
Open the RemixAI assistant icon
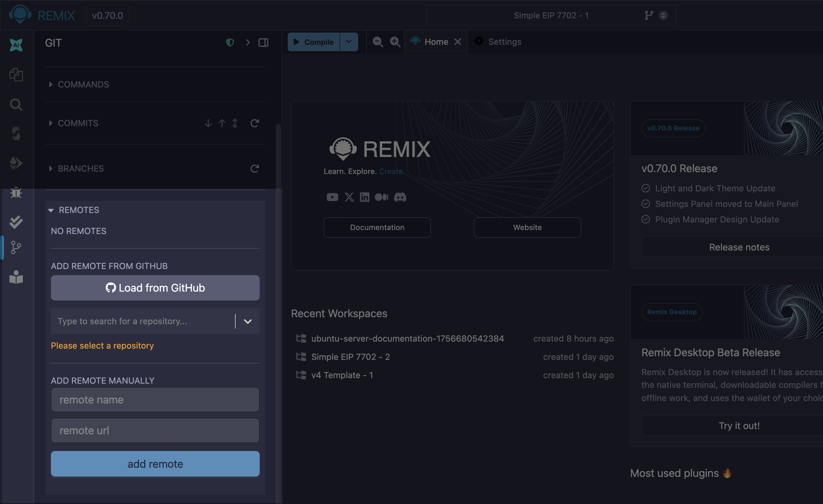coord(16,45)
